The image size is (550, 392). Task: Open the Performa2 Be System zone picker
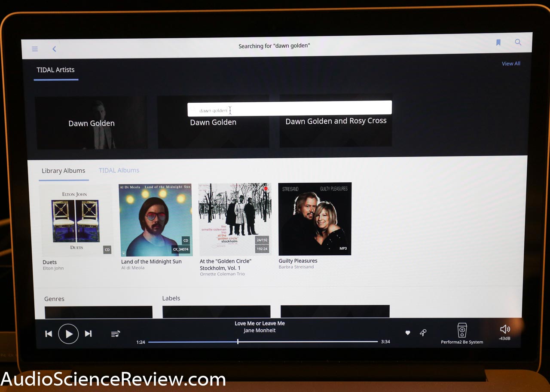[462, 334]
